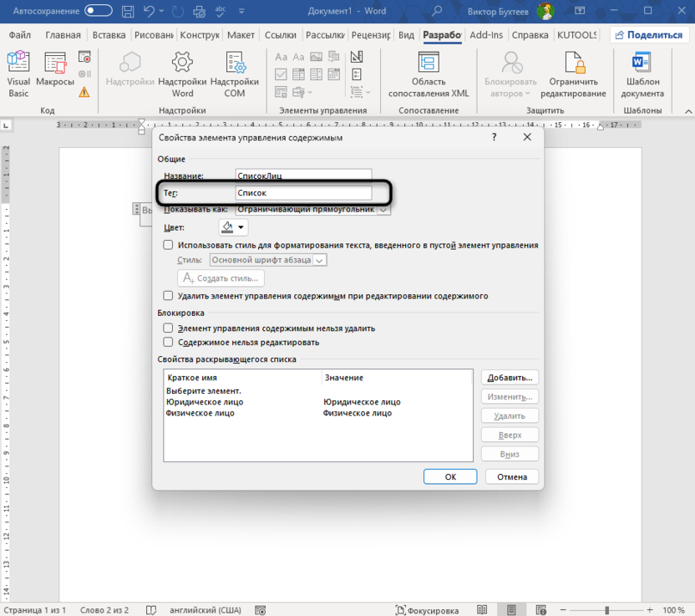Screen dimensions: 695x616
Task: Open the Стиль dropdown
Action: (318, 260)
